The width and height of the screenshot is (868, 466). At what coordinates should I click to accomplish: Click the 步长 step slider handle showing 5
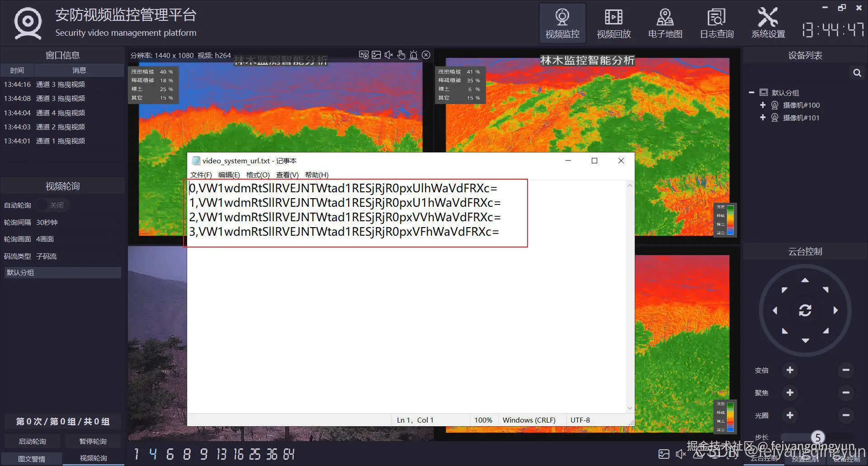click(817, 437)
